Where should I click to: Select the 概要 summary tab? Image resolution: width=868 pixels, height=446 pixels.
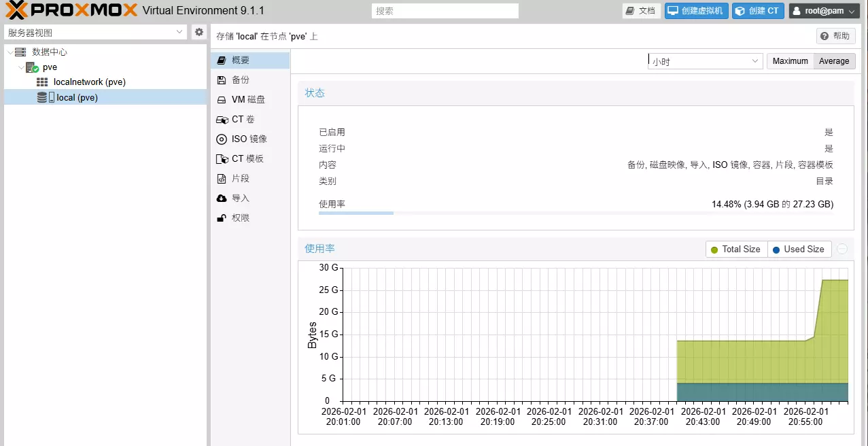(x=250, y=60)
